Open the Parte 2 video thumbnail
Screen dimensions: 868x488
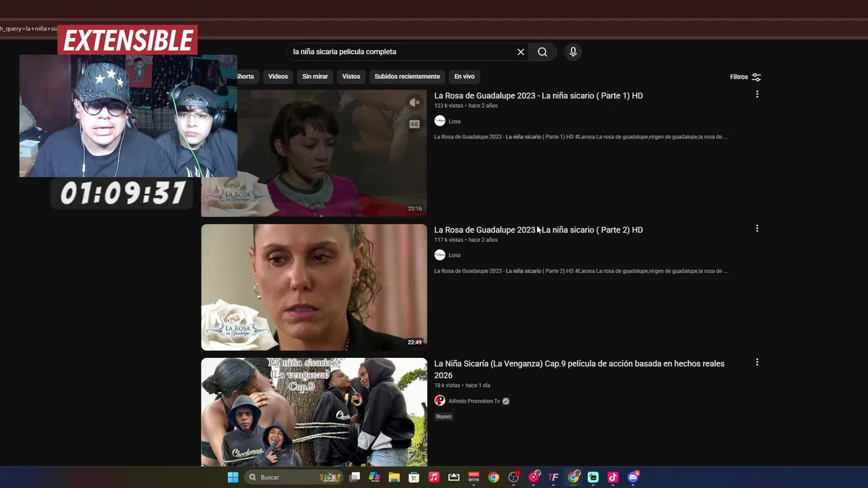(x=314, y=287)
